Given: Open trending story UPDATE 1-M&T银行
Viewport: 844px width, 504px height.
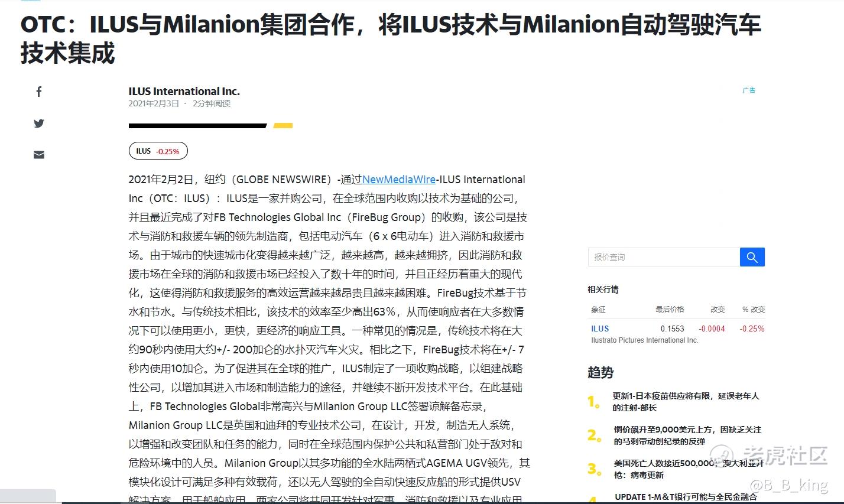Looking at the screenshot, I should (686, 498).
